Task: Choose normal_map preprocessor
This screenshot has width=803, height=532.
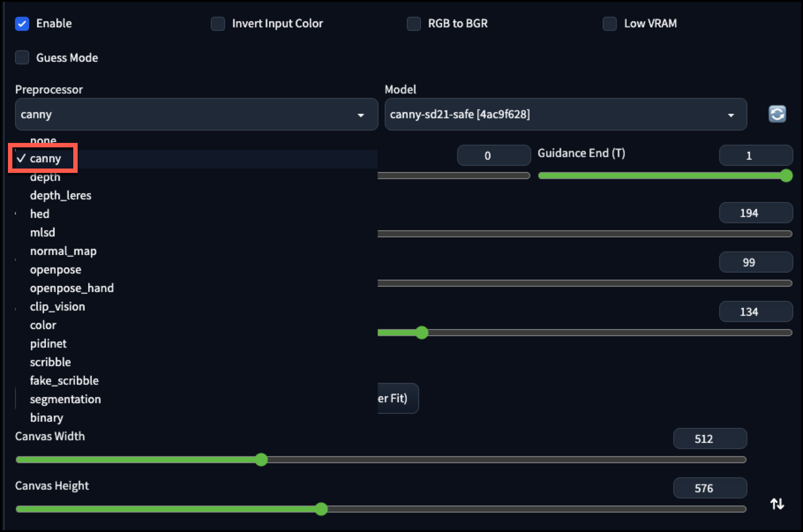Action: coord(196,251)
